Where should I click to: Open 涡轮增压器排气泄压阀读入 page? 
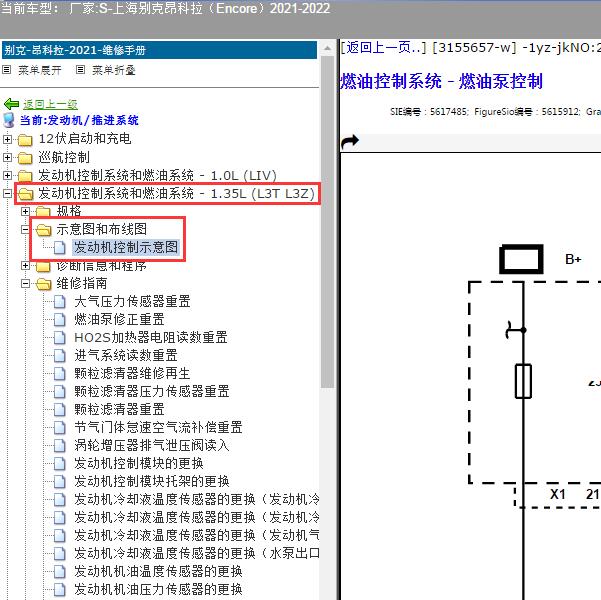[x=152, y=445]
